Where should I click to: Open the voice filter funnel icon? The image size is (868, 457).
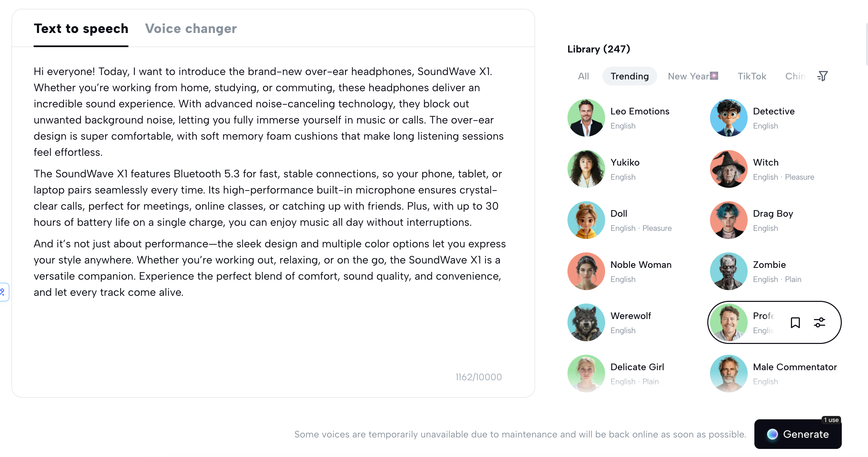coord(822,76)
